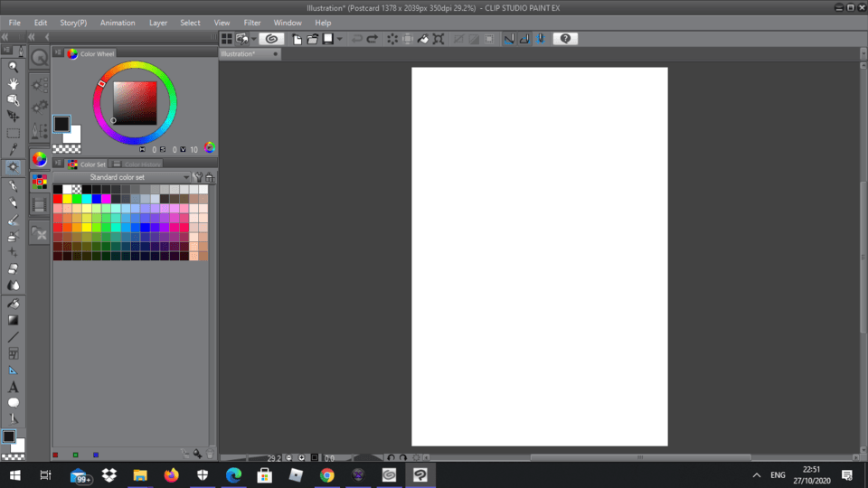Select the rectangular Selection area tool
Viewport: 868px width, 488px height.
coord(14,134)
